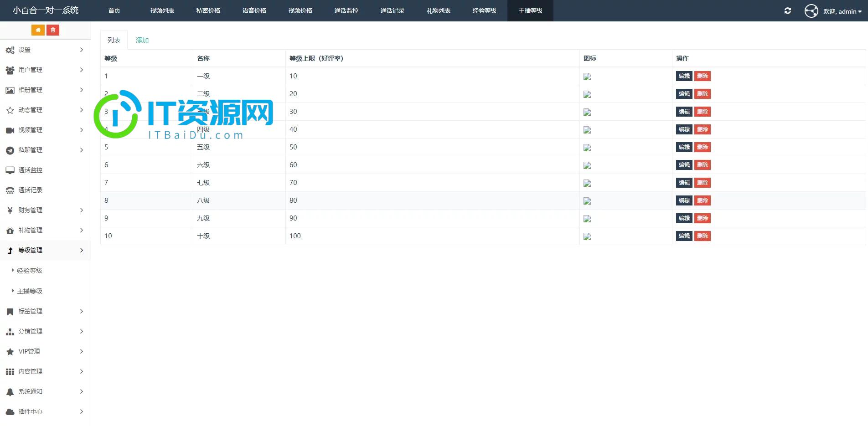Click the cloud icon beside 插件中心

tap(10, 412)
